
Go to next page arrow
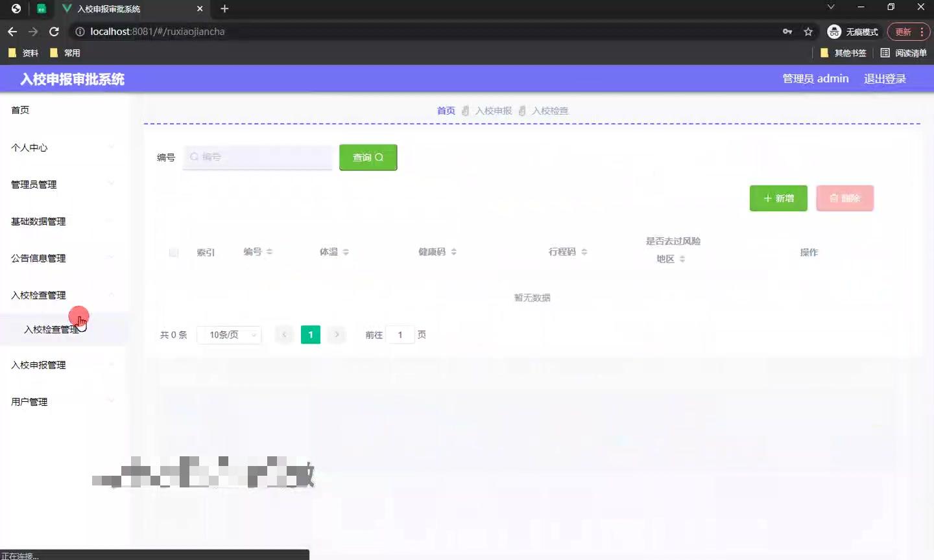pyautogui.click(x=337, y=334)
